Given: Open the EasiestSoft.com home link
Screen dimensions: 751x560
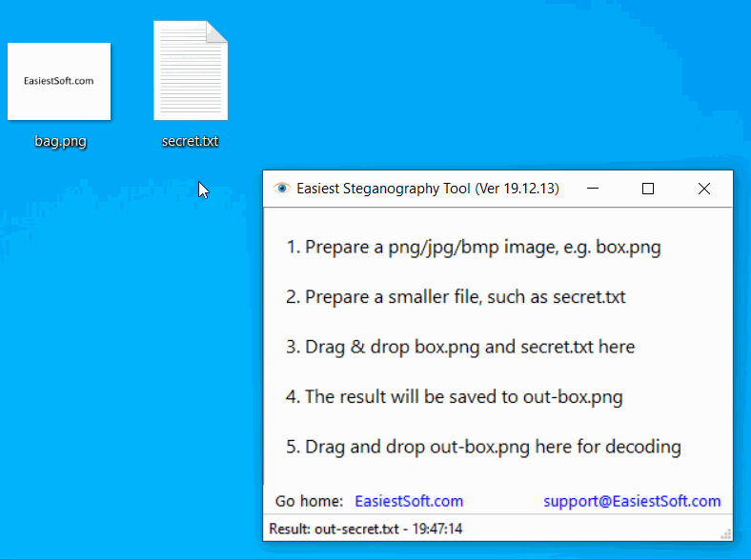Looking at the screenshot, I should [x=409, y=501].
